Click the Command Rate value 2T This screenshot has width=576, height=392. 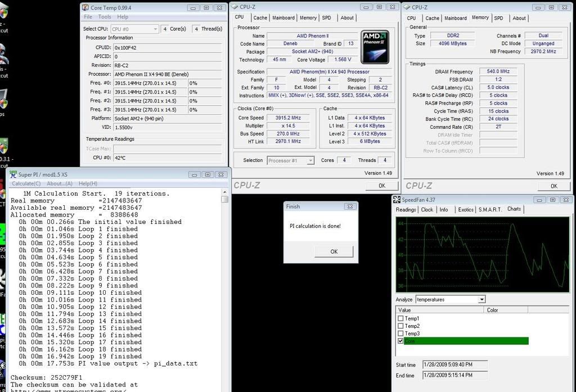[498, 127]
